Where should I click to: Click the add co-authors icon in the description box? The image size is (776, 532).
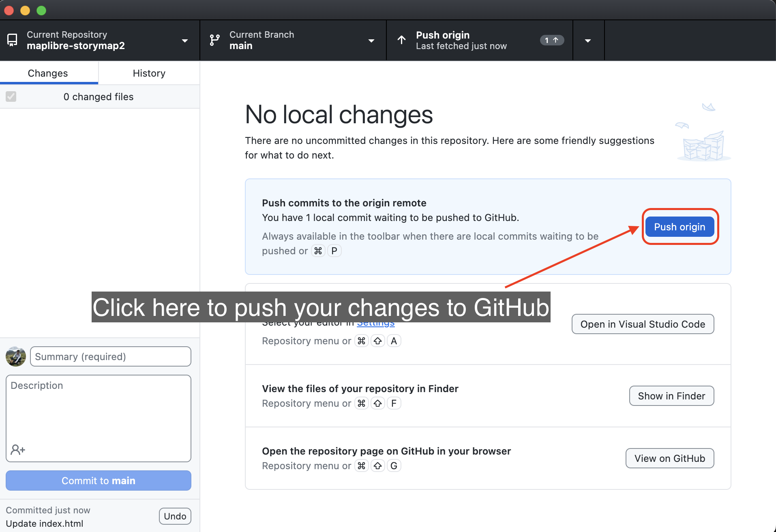coord(17,449)
